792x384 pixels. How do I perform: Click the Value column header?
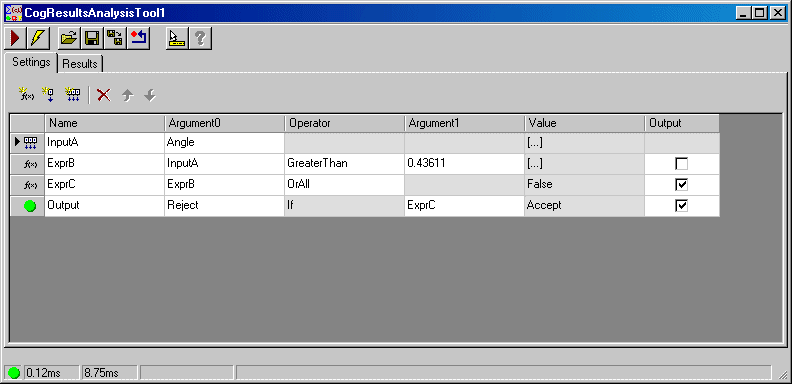pyautogui.click(x=584, y=123)
